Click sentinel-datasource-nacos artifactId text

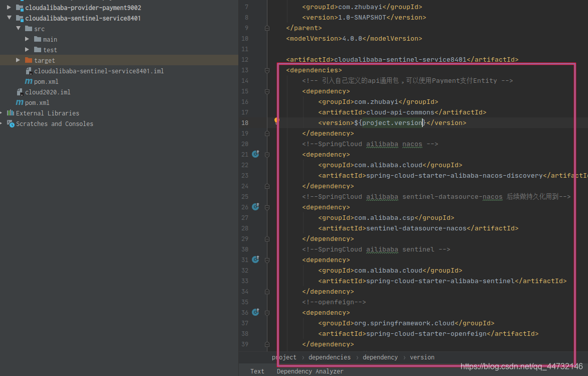click(416, 228)
